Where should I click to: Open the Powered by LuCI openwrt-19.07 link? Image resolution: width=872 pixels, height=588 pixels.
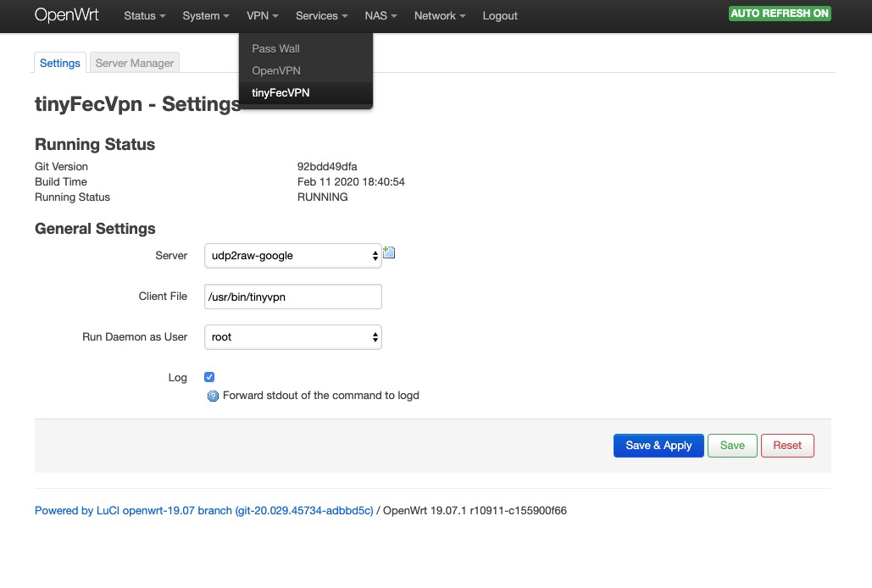click(x=203, y=510)
